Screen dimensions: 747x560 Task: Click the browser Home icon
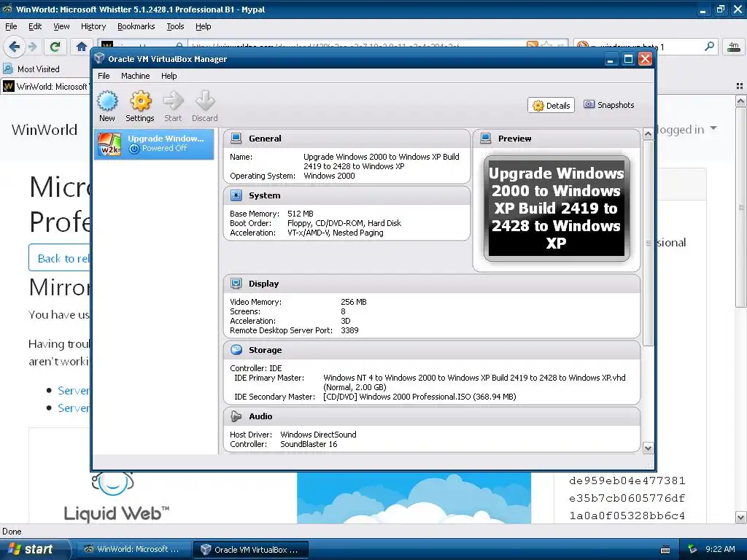click(82, 46)
